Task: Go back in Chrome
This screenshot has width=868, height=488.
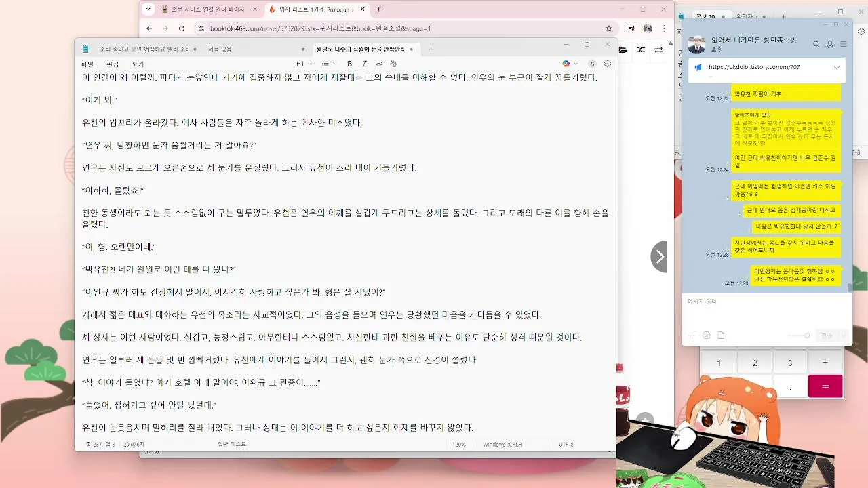Action: click(x=149, y=28)
